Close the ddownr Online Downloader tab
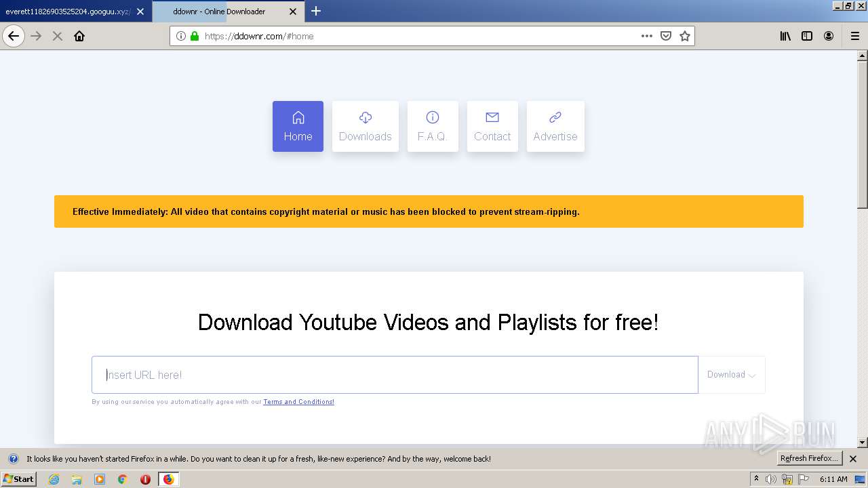 click(293, 12)
